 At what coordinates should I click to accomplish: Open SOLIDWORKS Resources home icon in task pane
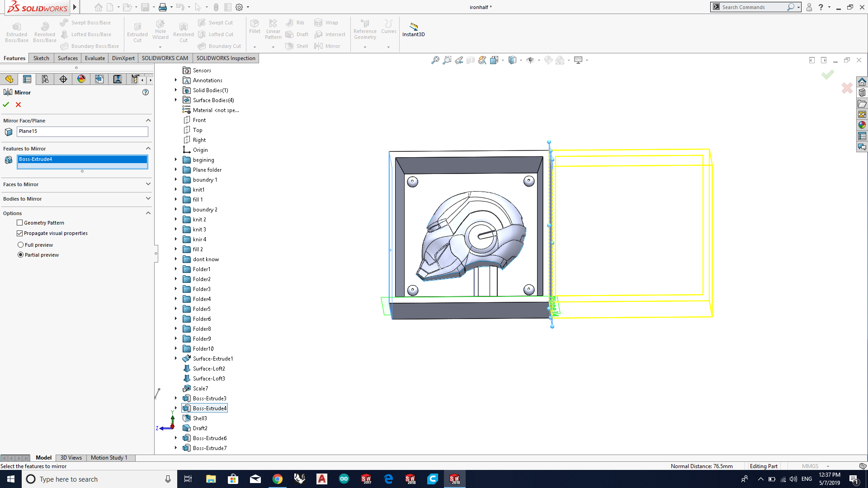coord(862,82)
